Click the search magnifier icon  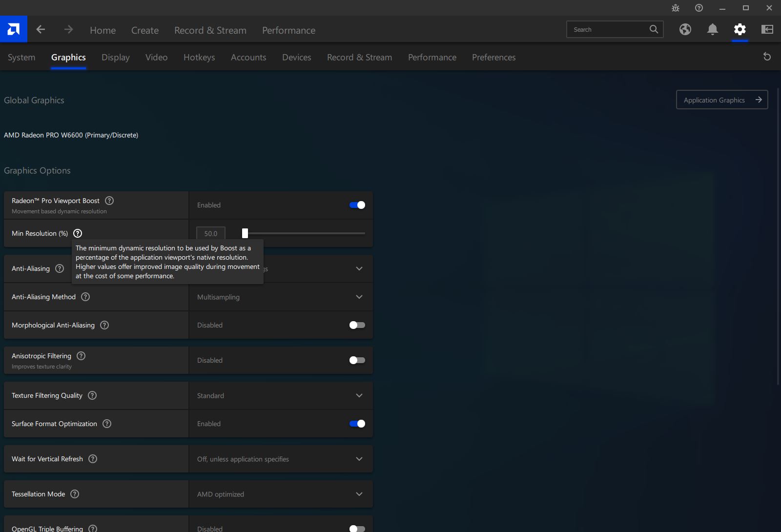[x=654, y=29]
